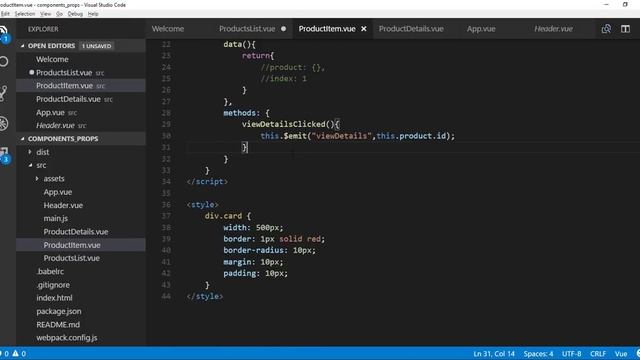The image size is (640, 360).
Task: Open ProductItem.vue in src folder tree
Action: (x=81, y=245)
